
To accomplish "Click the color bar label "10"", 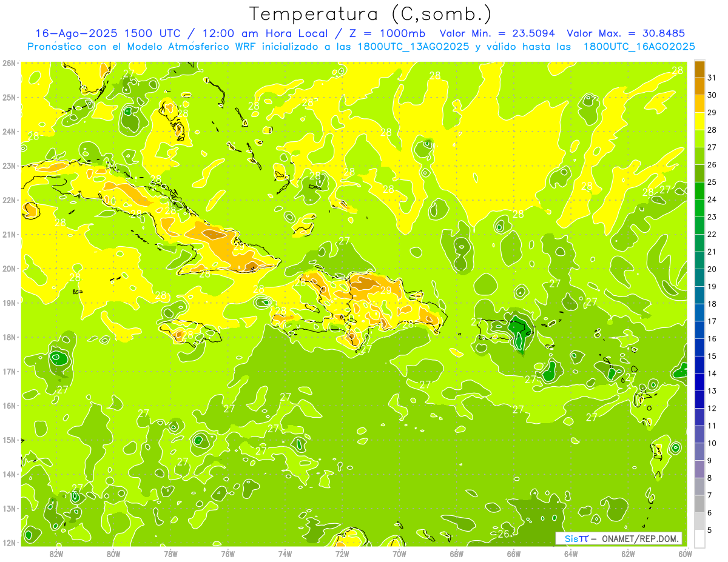I will tap(712, 443).
